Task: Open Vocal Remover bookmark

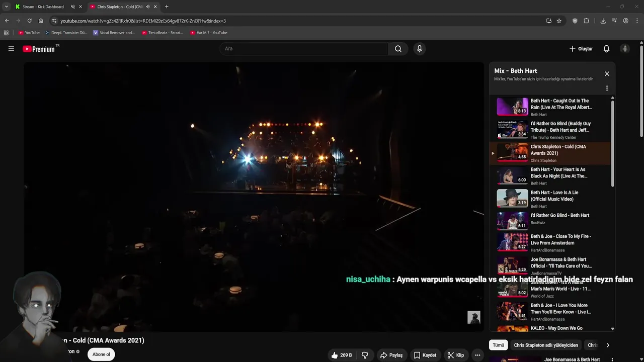Action: [114, 33]
